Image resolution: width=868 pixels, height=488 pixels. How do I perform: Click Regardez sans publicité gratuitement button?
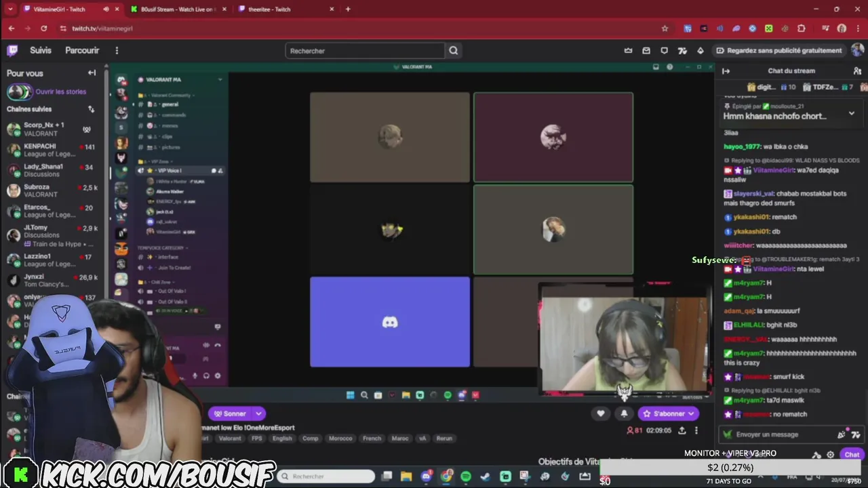coord(778,50)
